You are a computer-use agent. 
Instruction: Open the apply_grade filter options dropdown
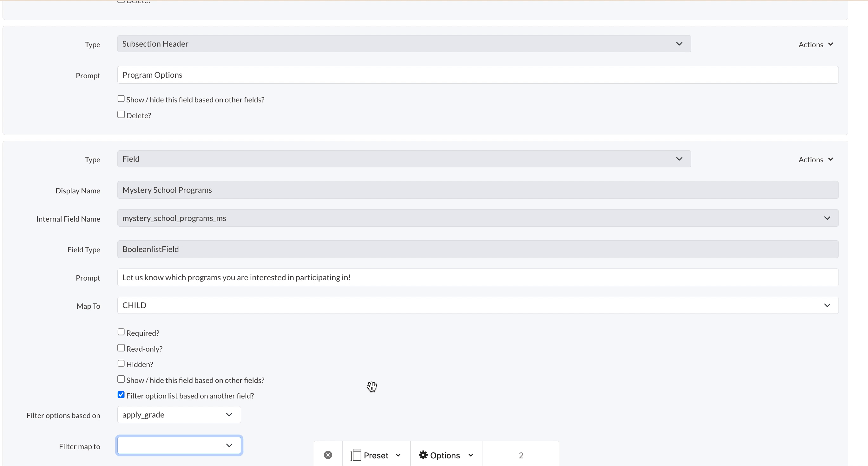(x=179, y=414)
